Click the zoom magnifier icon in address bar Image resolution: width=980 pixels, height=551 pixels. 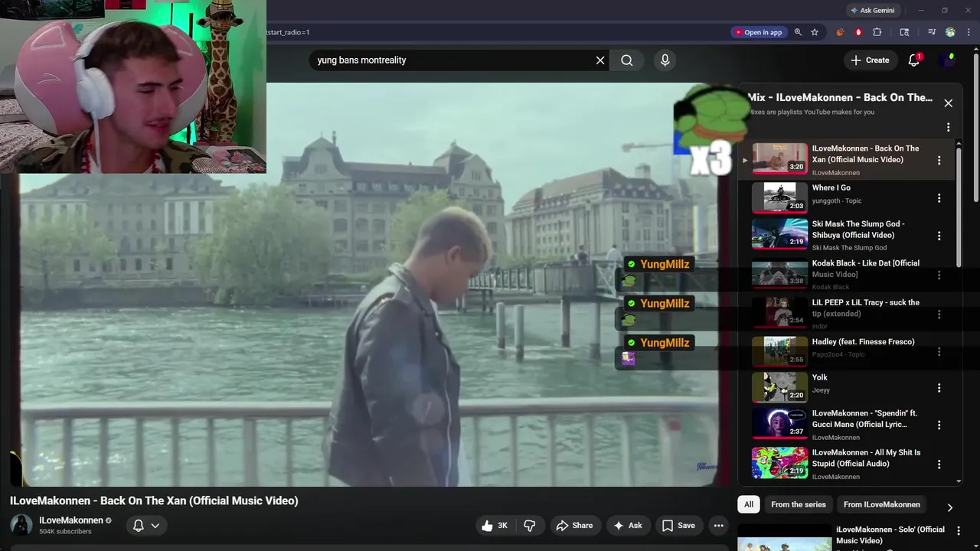pyautogui.click(x=798, y=32)
